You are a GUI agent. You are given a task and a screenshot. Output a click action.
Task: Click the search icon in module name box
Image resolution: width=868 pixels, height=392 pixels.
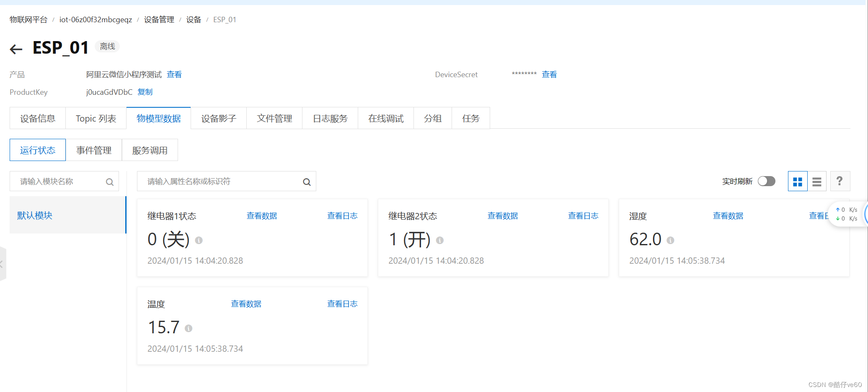(109, 182)
